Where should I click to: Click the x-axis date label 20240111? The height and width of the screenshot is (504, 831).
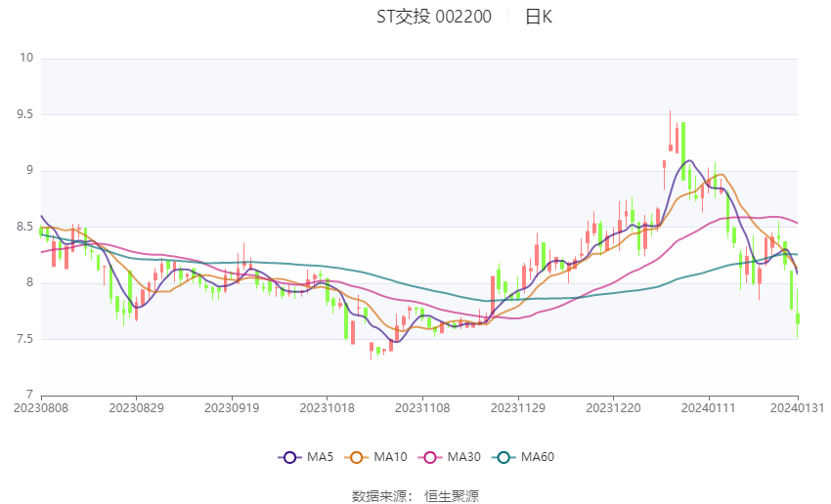tap(709, 408)
